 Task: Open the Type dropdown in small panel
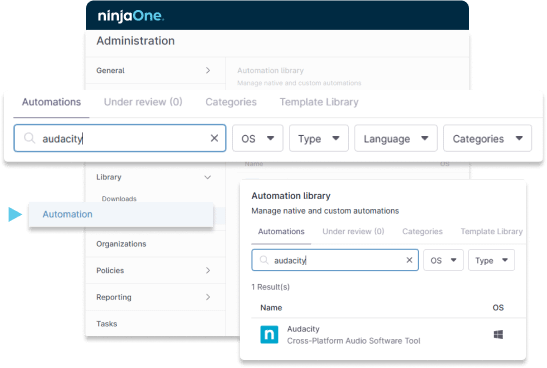coord(491,260)
